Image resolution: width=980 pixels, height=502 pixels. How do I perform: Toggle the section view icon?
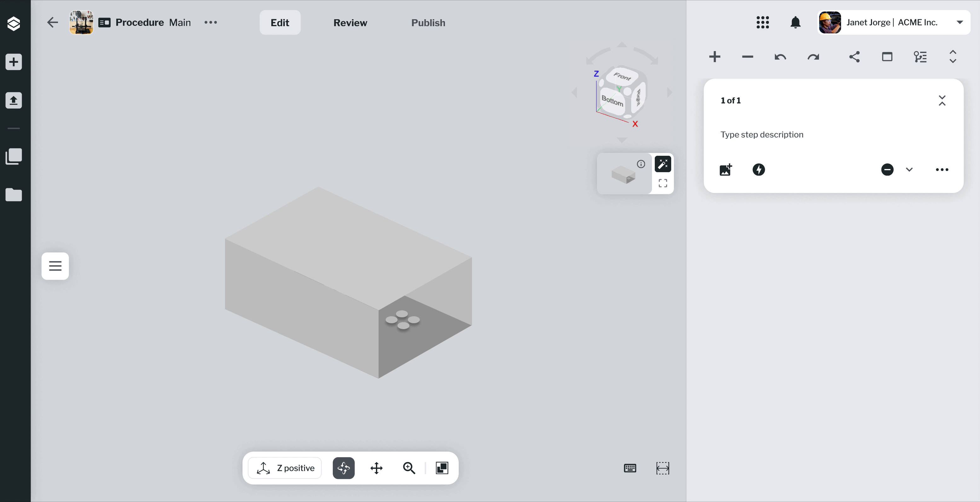tap(442, 468)
